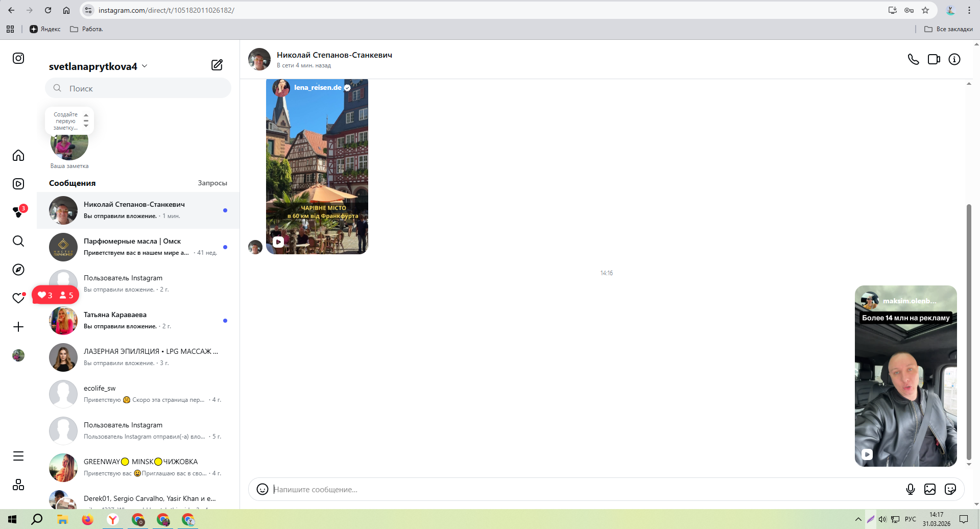The height and width of the screenshot is (529, 980).
Task: Record a voice message with microphone icon
Action: tap(911, 489)
